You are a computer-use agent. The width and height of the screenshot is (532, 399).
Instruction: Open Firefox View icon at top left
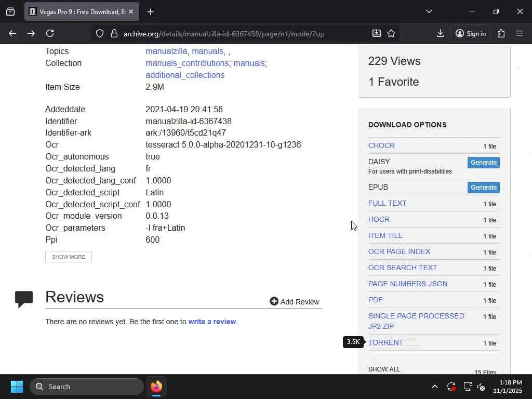point(10,11)
